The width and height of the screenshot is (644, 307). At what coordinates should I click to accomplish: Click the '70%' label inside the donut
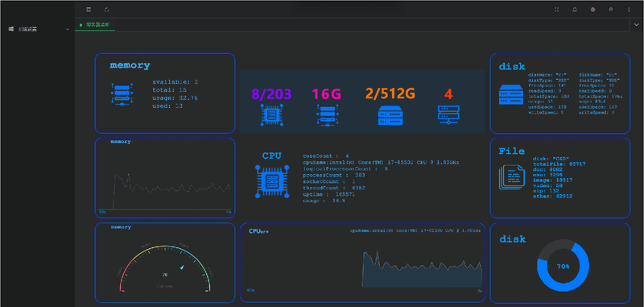coord(563,267)
